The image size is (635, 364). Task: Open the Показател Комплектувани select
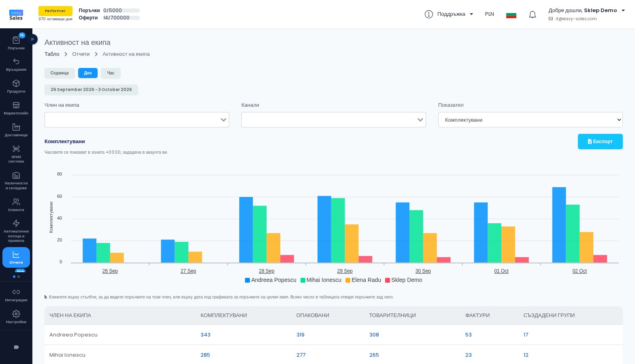point(531,120)
